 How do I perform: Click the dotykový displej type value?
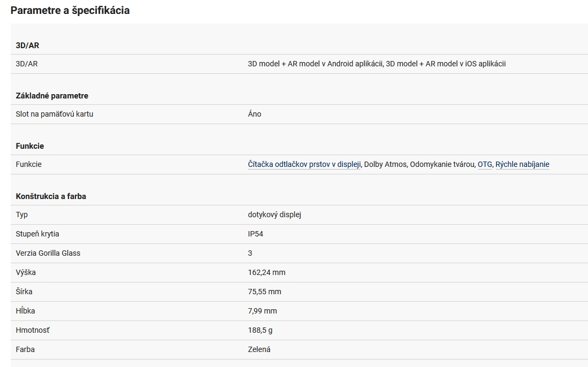[274, 215]
